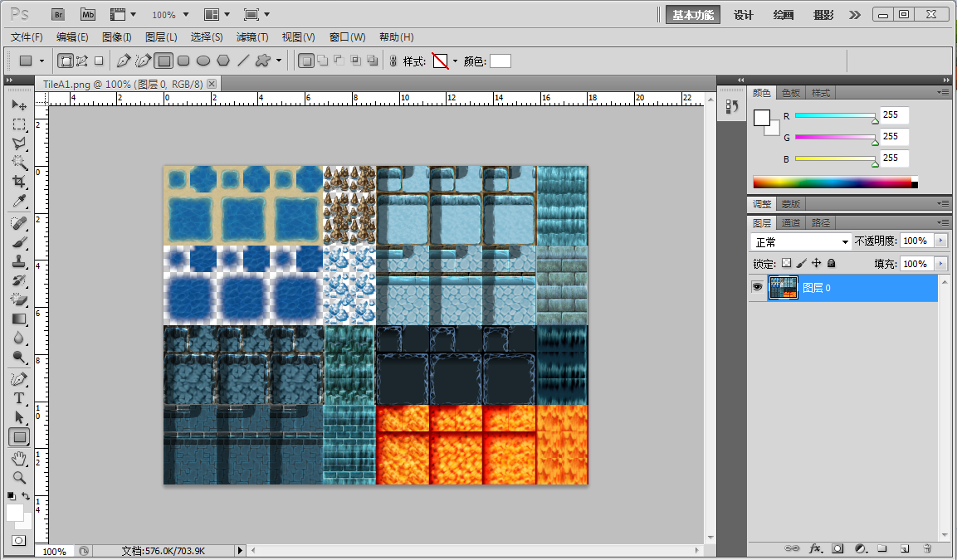Toggle the chain link icon beside 样式
Viewport: 957px width, 560px height.
coord(393,61)
